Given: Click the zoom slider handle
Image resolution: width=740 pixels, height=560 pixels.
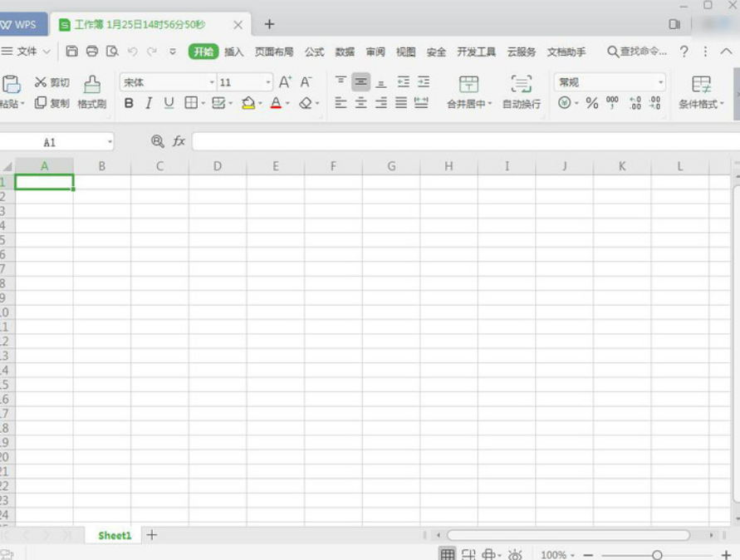Looking at the screenshot, I should (657, 554).
